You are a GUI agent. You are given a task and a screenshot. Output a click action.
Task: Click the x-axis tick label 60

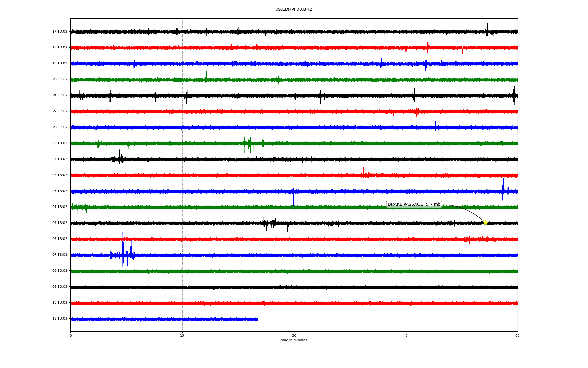517,335
